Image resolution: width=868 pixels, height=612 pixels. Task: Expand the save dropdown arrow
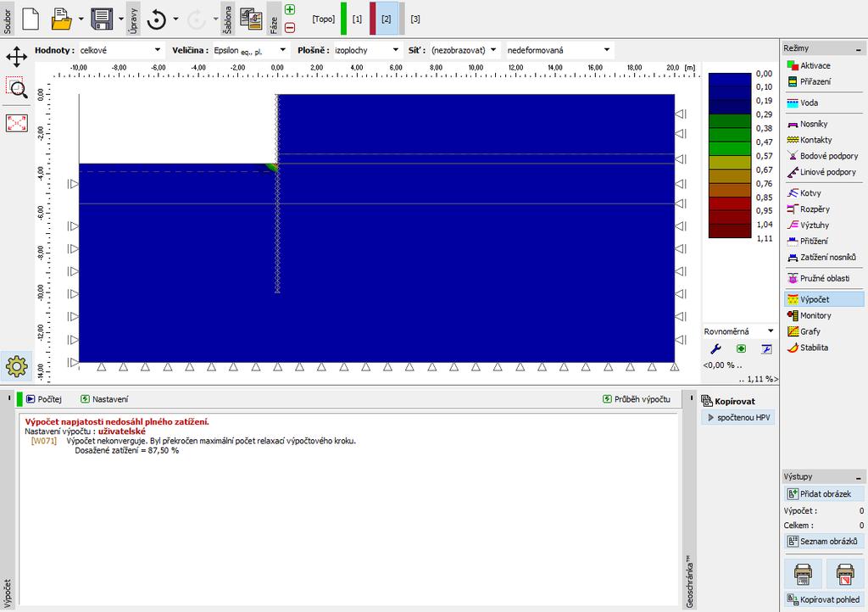pos(120,19)
